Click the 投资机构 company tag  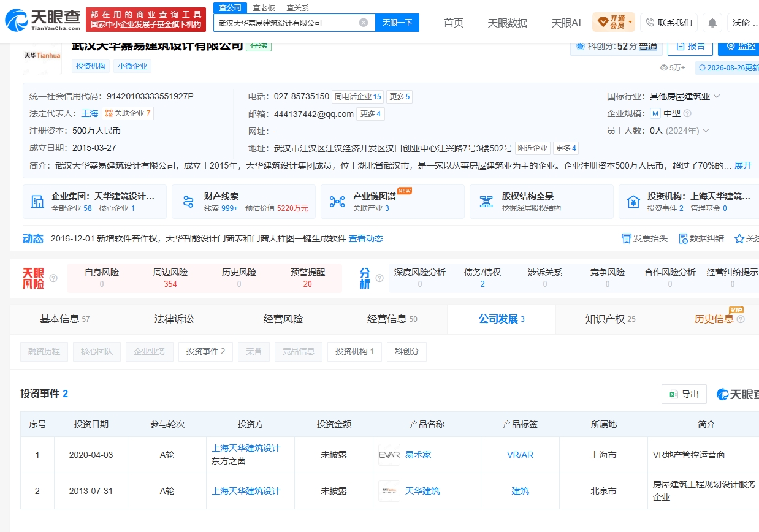[x=91, y=66]
